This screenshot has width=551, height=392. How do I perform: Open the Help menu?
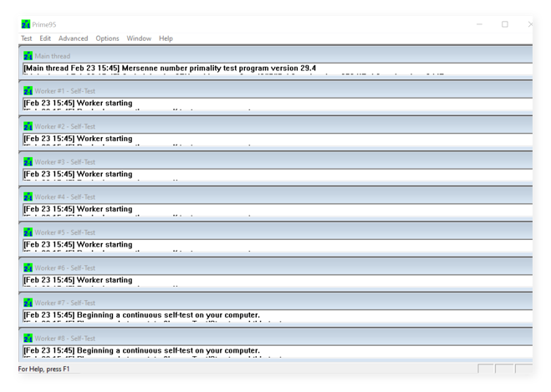coord(166,38)
